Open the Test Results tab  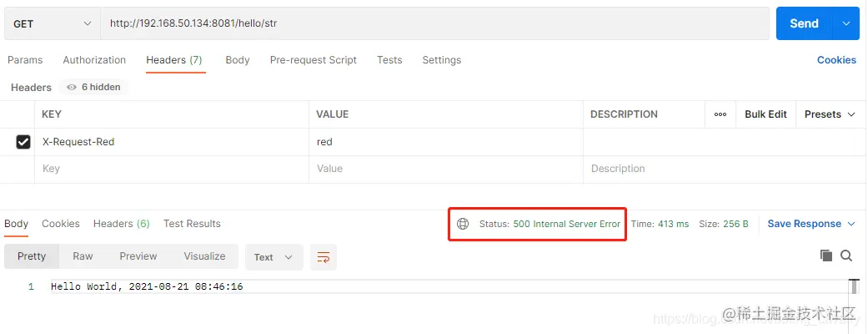(x=192, y=224)
